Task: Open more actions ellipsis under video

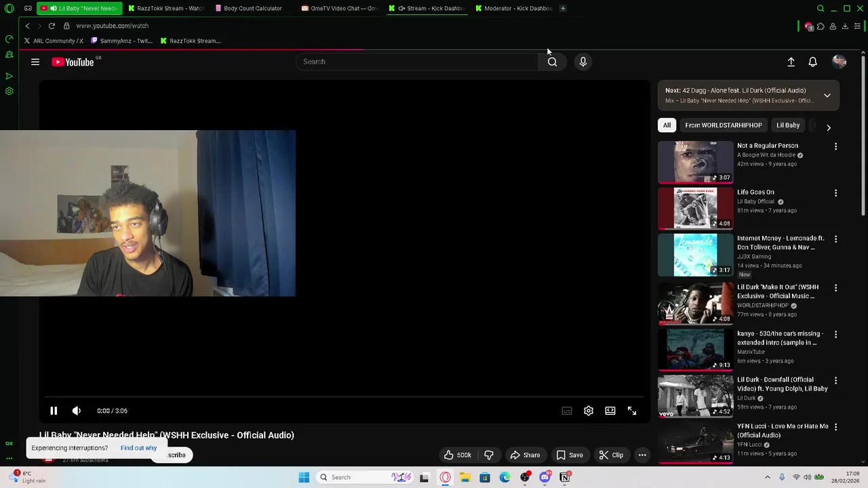Action: pyautogui.click(x=642, y=455)
